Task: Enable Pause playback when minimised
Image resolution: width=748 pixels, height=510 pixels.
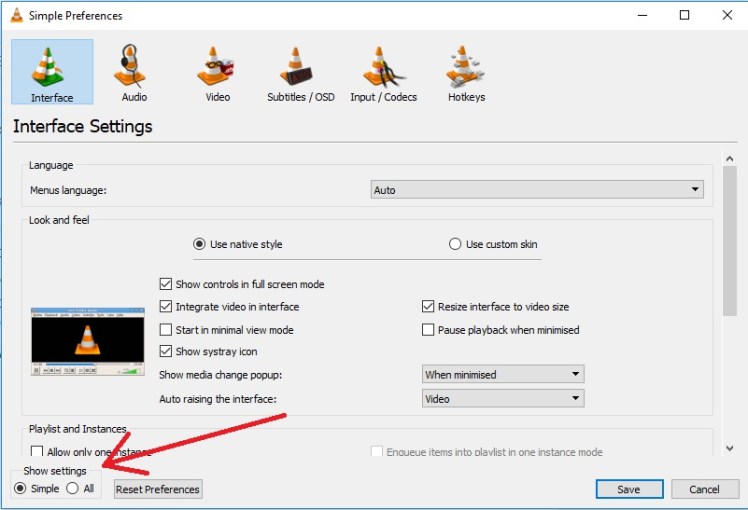Action: (429, 330)
